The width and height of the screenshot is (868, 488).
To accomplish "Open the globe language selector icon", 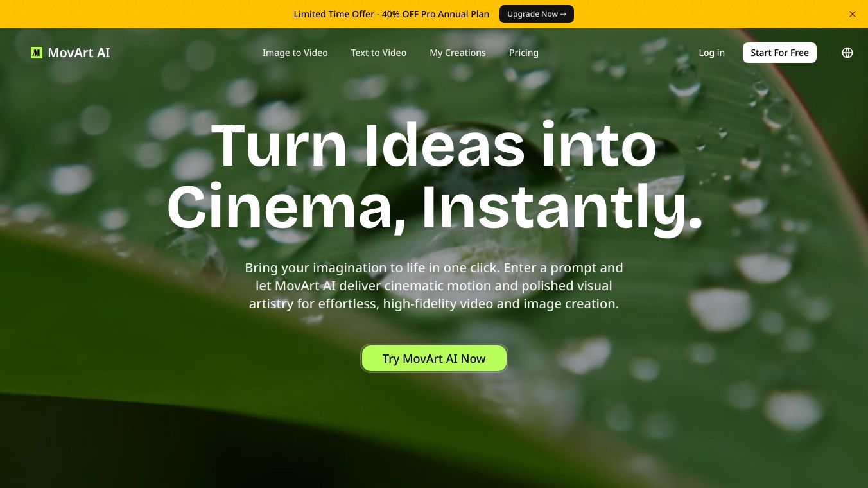I will (x=847, y=53).
